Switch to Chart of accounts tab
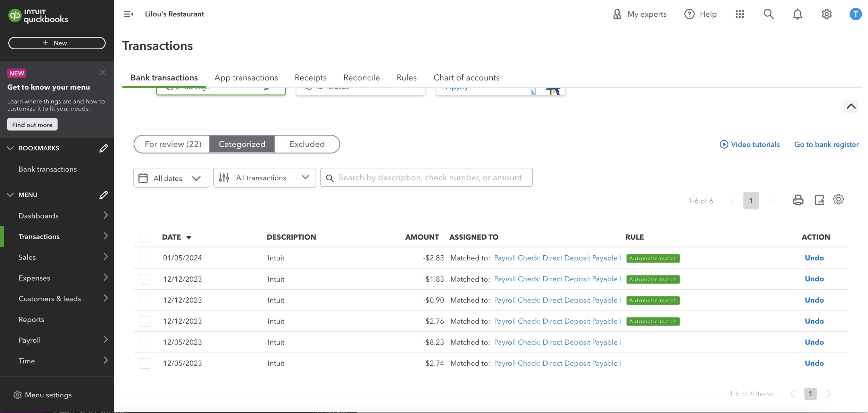868x413 pixels. click(466, 77)
